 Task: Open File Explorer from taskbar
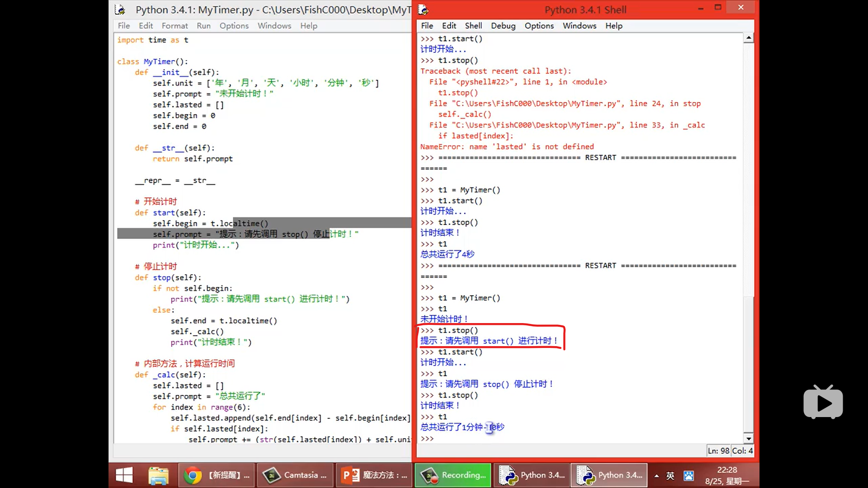159,475
